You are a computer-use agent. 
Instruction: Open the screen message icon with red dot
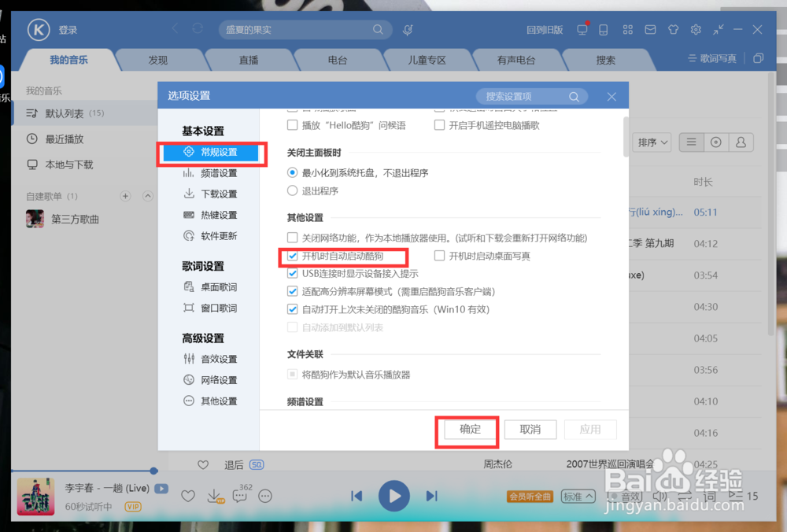(x=582, y=29)
